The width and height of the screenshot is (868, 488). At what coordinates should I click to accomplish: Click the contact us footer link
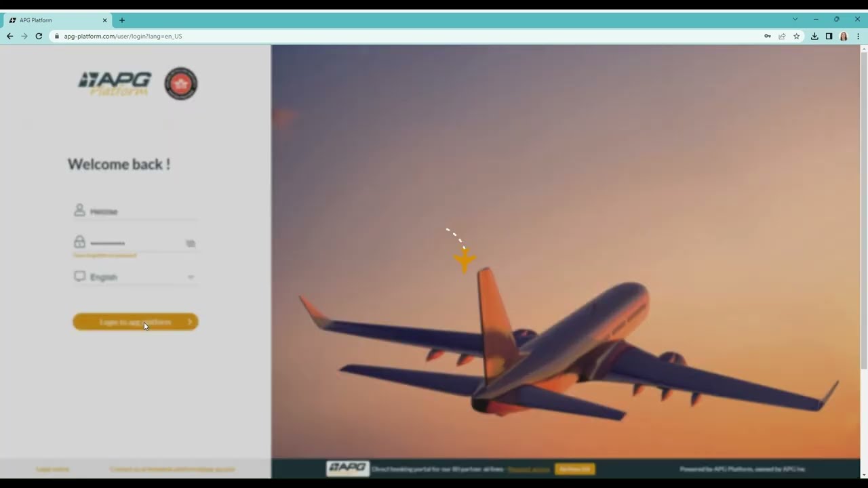pyautogui.click(x=172, y=469)
